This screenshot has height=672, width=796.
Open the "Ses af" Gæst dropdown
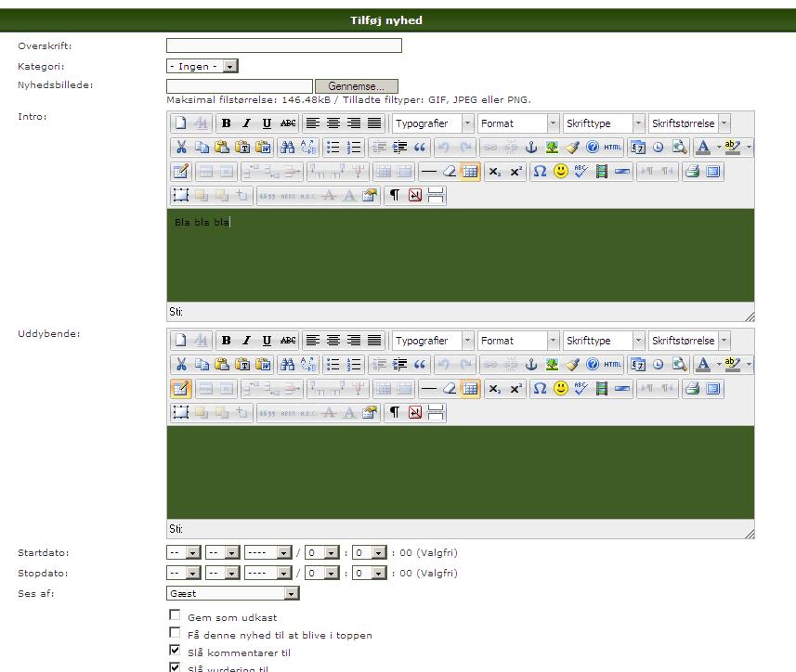click(x=233, y=593)
